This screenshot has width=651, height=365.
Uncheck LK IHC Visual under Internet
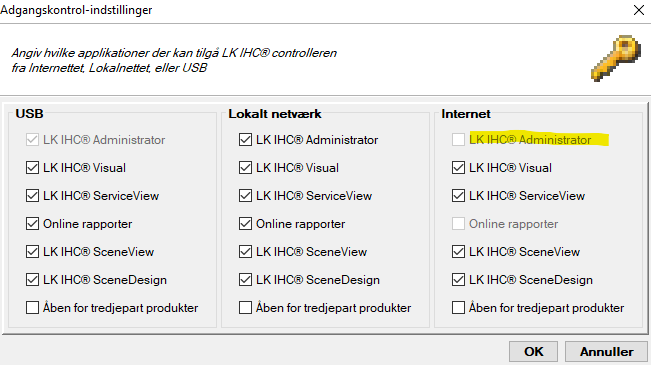coord(458,168)
